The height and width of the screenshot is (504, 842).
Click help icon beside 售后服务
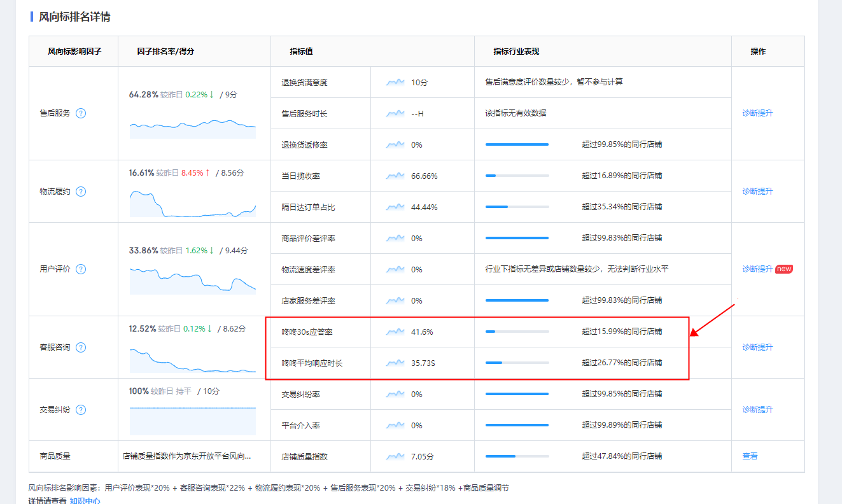[x=81, y=113]
